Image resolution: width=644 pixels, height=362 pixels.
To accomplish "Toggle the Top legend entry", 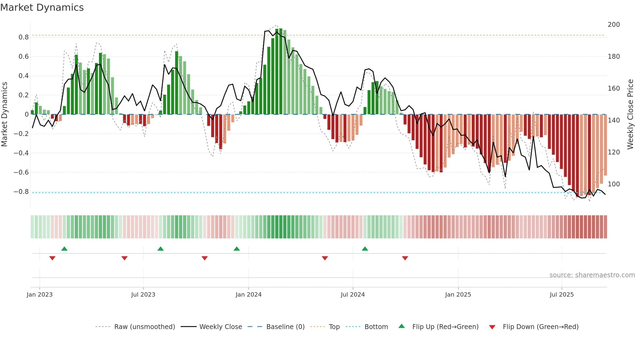I will coord(325,327).
